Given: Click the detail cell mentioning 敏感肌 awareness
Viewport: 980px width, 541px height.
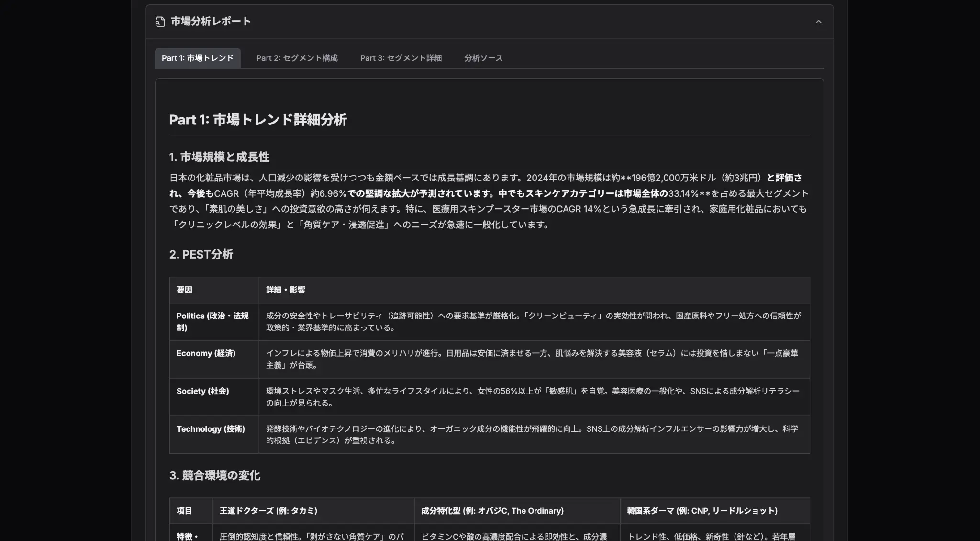Looking at the screenshot, I should (x=534, y=397).
